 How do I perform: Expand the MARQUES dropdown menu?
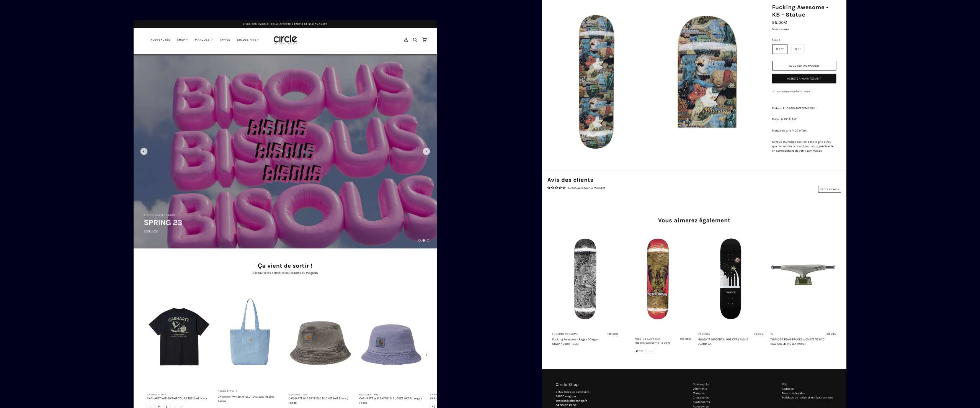tap(204, 40)
